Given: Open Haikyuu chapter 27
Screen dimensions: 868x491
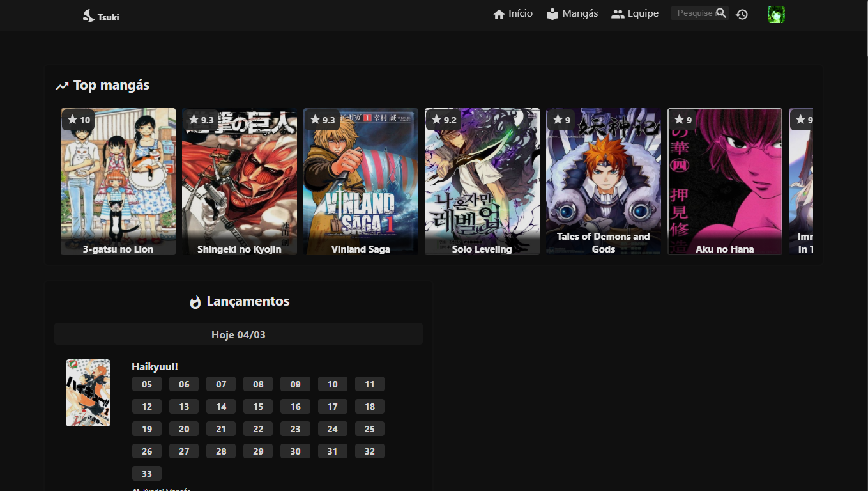Looking at the screenshot, I should [184, 451].
